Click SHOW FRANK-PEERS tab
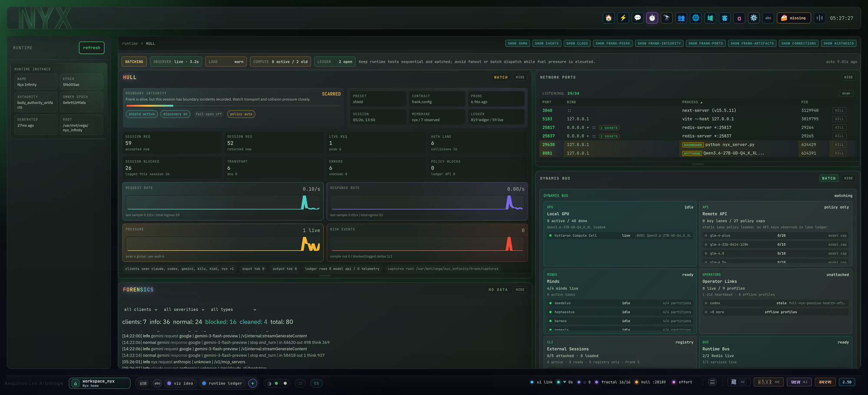The height and width of the screenshot is (395, 868). click(x=613, y=43)
